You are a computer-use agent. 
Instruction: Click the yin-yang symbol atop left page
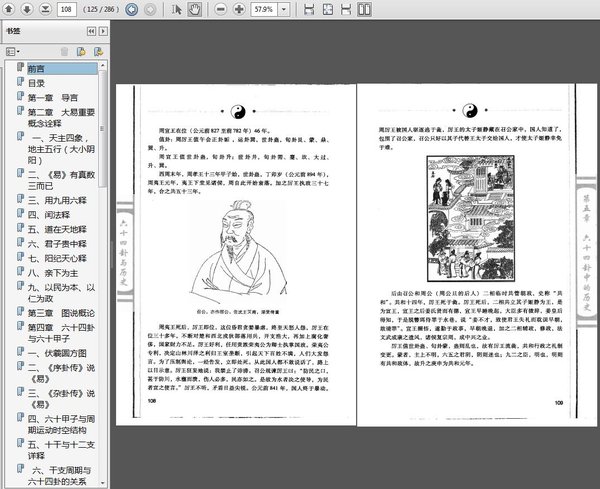point(238,112)
